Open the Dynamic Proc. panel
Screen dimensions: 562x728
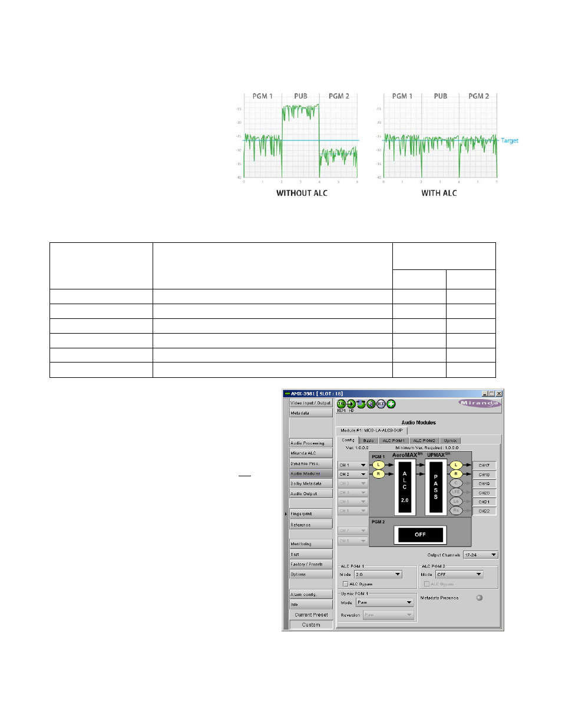tap(311, 464)
